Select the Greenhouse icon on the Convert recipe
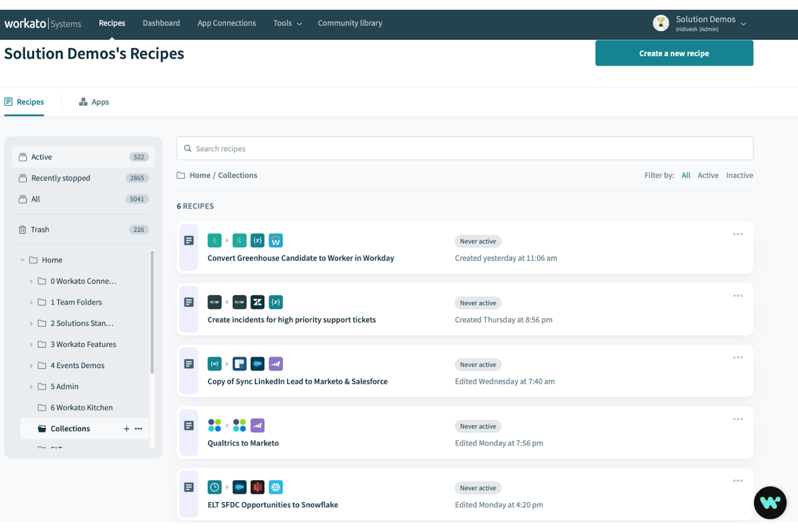This screenshot has height=532, width=798. (x=215, y=240)
